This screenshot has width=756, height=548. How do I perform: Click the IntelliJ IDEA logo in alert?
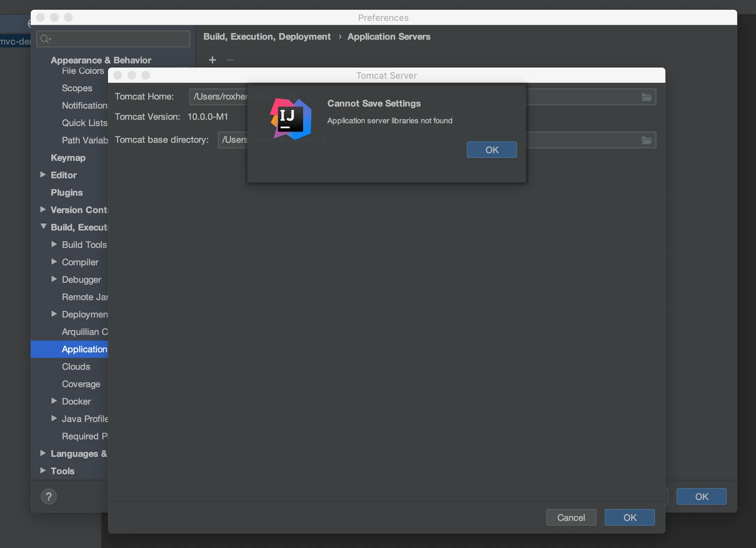(291, 119)
